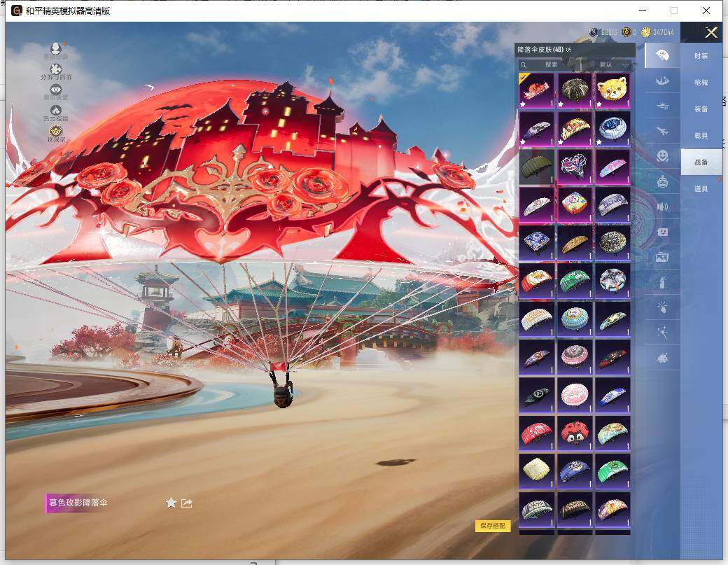Screen dimensions: 728x565
Task: Select the red panda face parachute
Action: [612, 90]
